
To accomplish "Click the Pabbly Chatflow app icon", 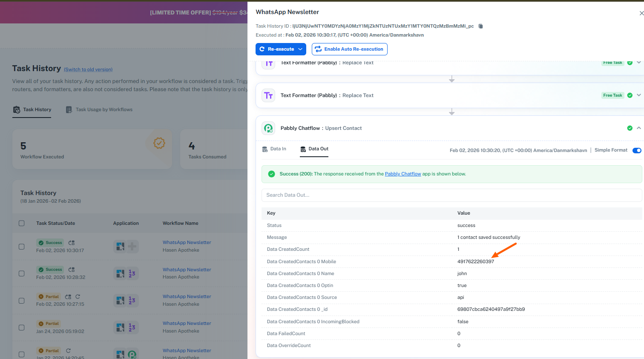I will pos(268,128).
